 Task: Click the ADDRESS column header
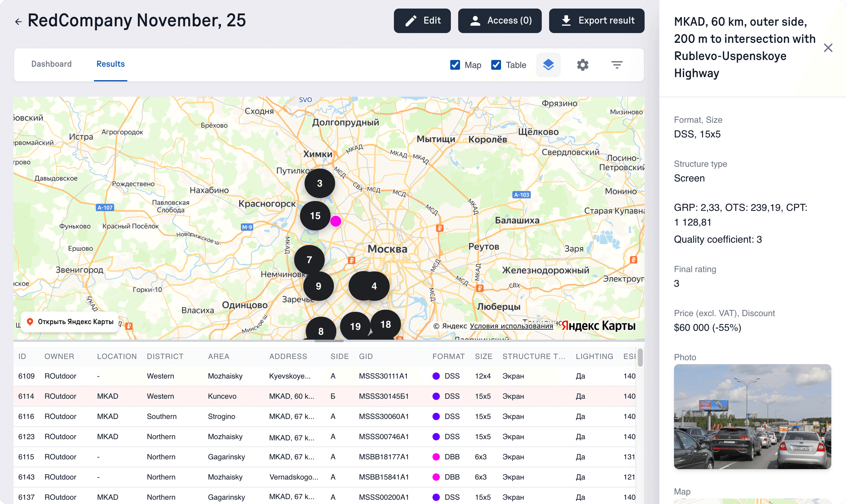click(x=288, y=356)
